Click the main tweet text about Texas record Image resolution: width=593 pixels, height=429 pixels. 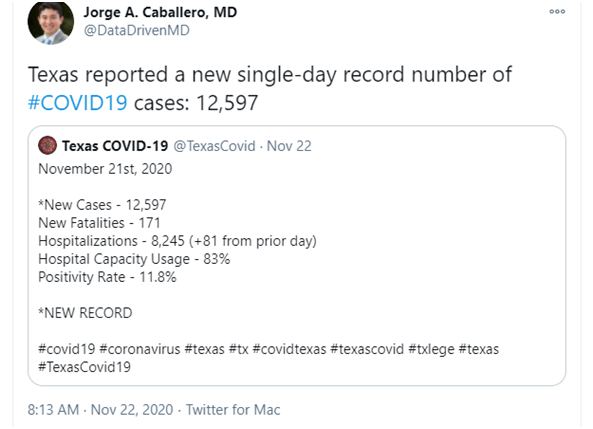pos(270,89)
